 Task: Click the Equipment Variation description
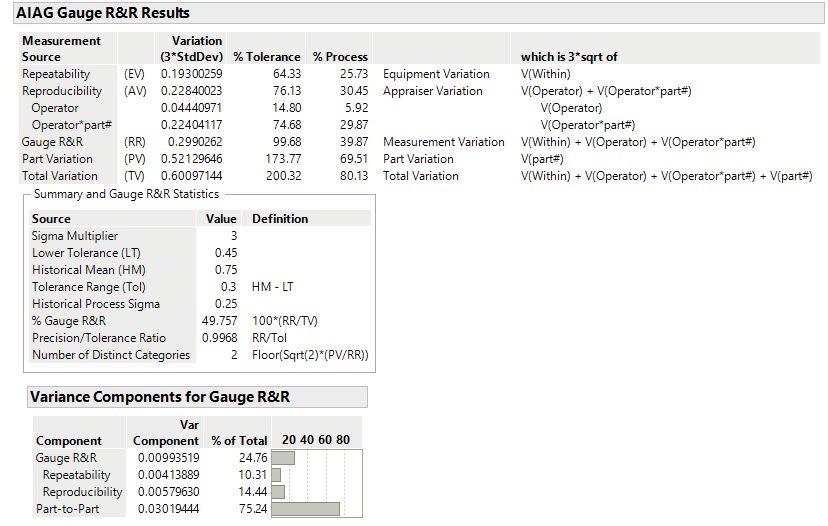tap(436, 74)
